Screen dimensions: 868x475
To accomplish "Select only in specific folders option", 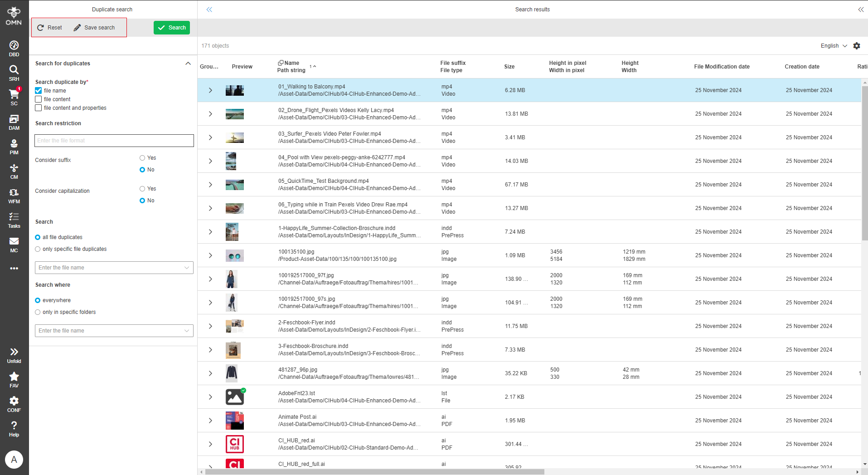I will [x=38, y=312].
